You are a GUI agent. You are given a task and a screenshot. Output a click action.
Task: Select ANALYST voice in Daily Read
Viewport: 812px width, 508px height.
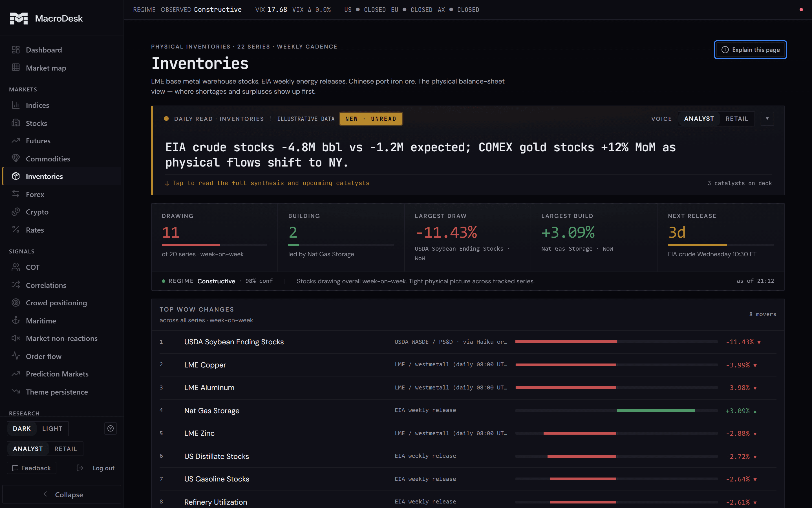pos(699,119)
